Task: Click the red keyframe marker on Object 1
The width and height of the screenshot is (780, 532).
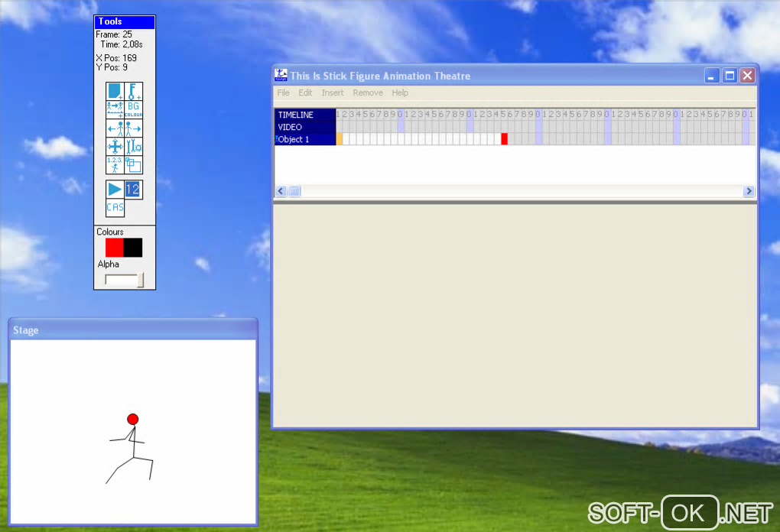Action: (x=505, y=139)
